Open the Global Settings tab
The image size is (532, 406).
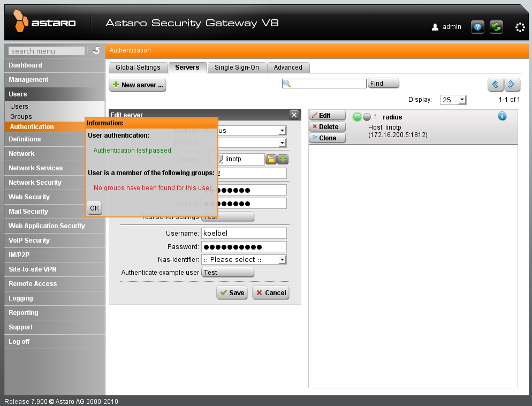coord(138,67)
